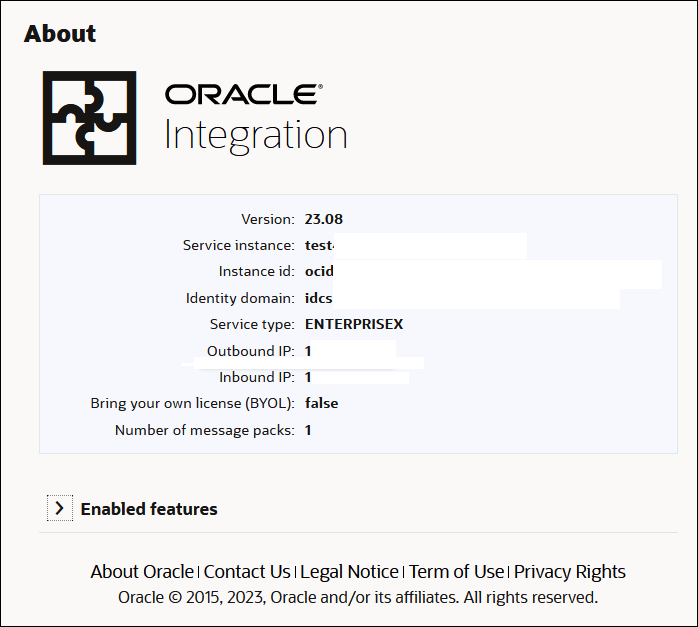Click the Enabled features label
698x627 pixels.
149,509
